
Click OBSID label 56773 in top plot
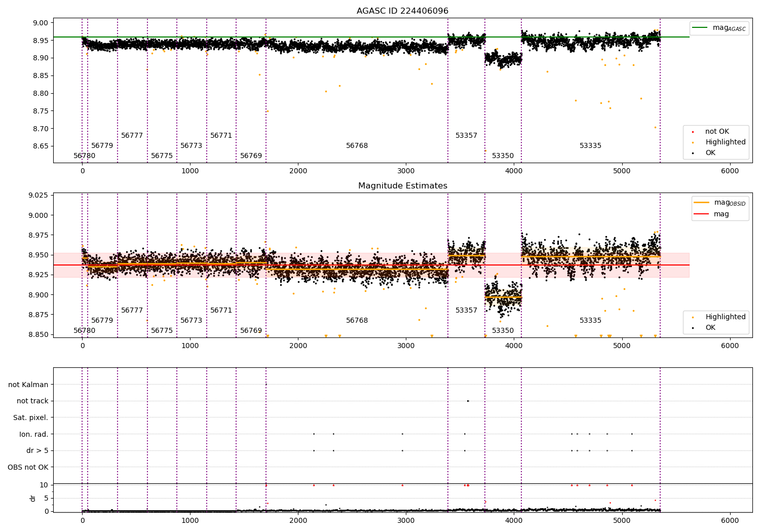191,146
